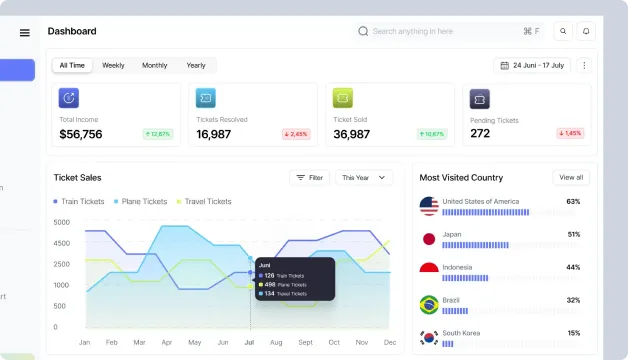
Task: Click the South Korea 15% progress bar
Action: 509,344
